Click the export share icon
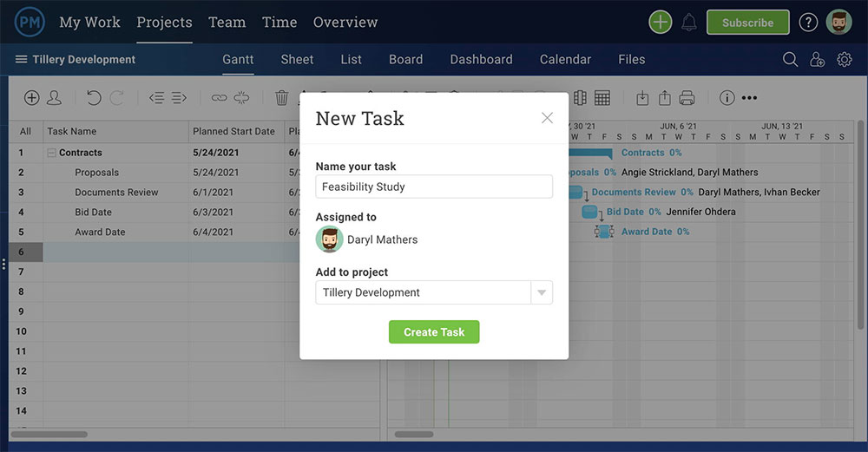 664,98
